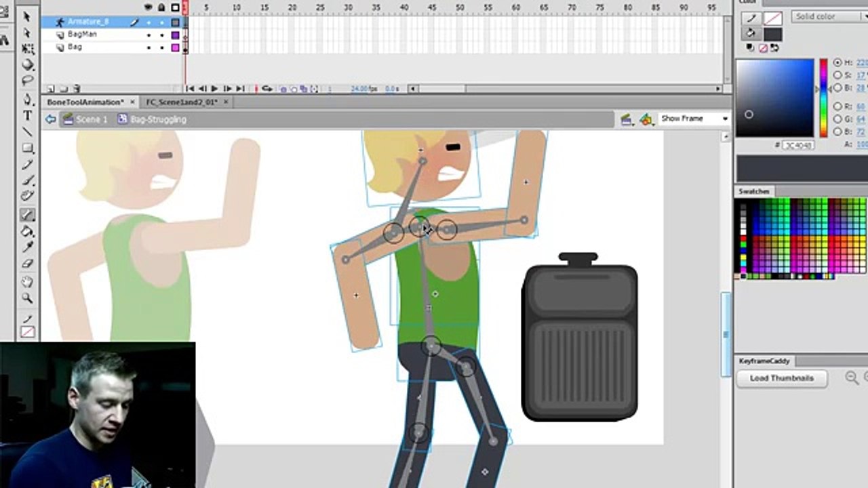Image resolution: width=868 pixels, height=488 pixels.
Task: Click the black and white default colors icon
Action: [751, 48]
